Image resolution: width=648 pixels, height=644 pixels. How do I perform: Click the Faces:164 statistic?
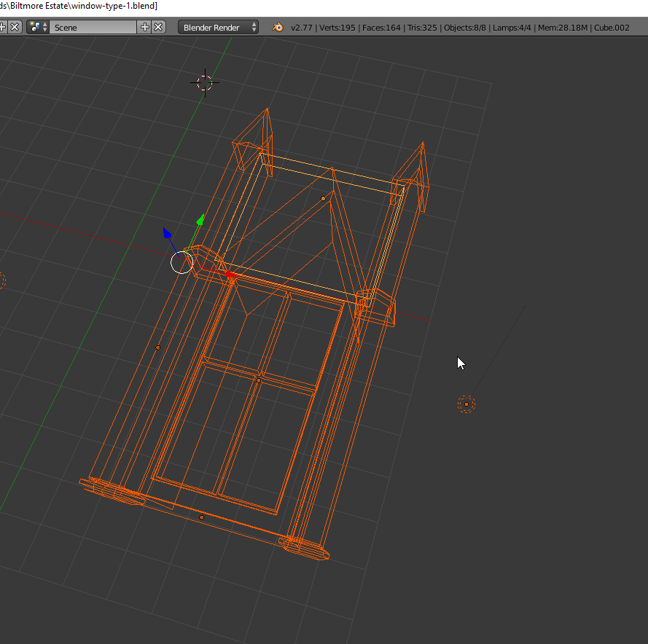click(x=381, y=28)
